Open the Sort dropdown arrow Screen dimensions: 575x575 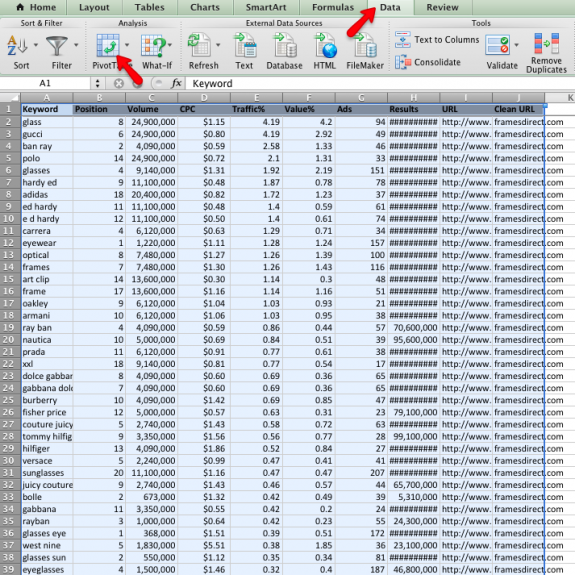[x=36, y=45]
